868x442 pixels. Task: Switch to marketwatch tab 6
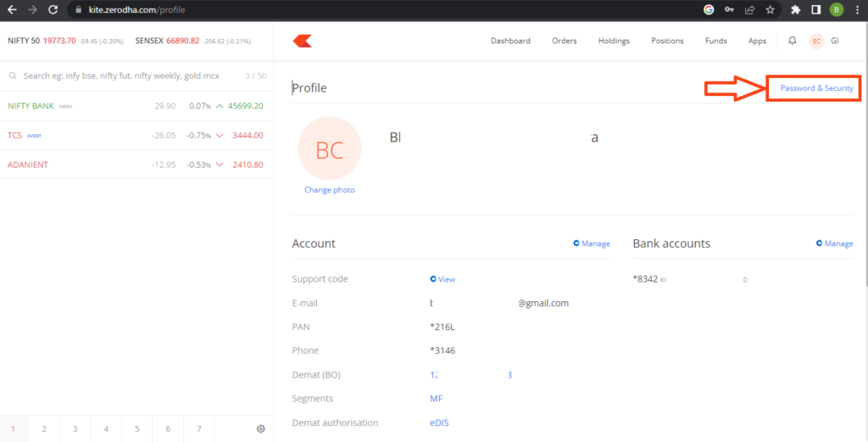168,428
